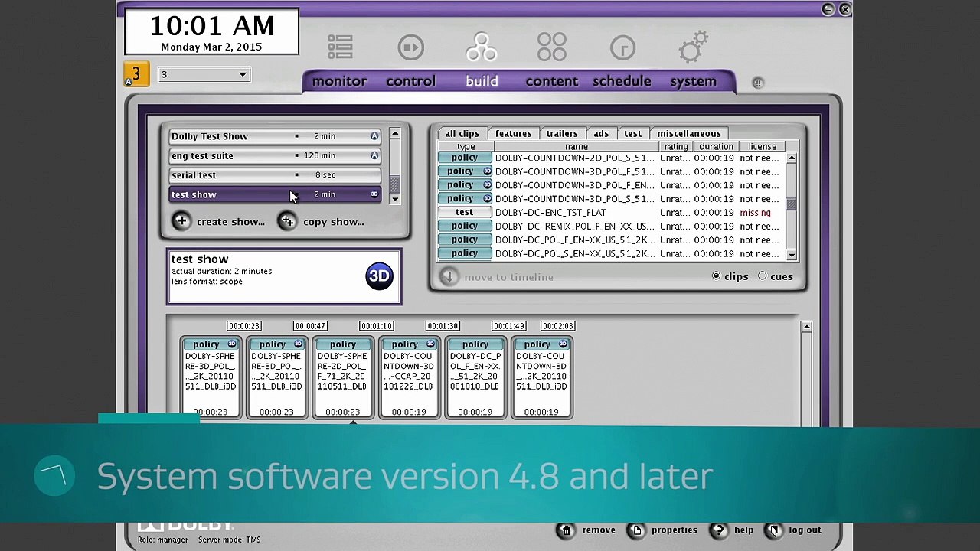Image resolution: width=980 pixels, height=551 pixels.
Task: Click the plus icon for create show
Action: click(x=181, y=221)
